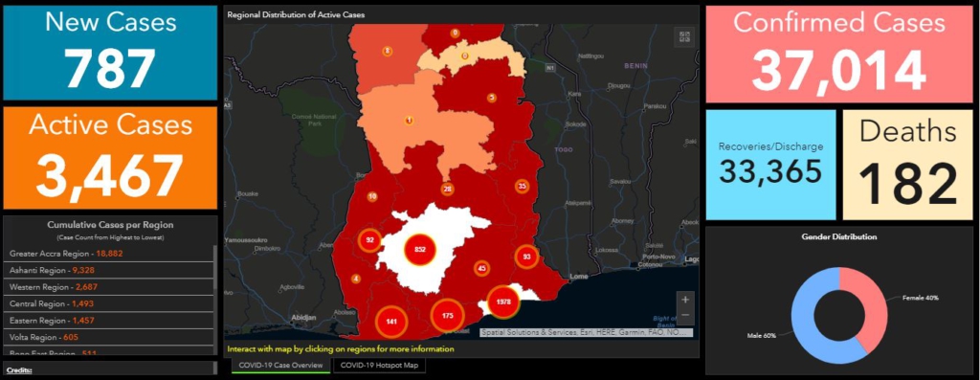This screenshot has width=980, height=380.
Task: Select Ashanti Region in cases list
Action: point(109,271)
